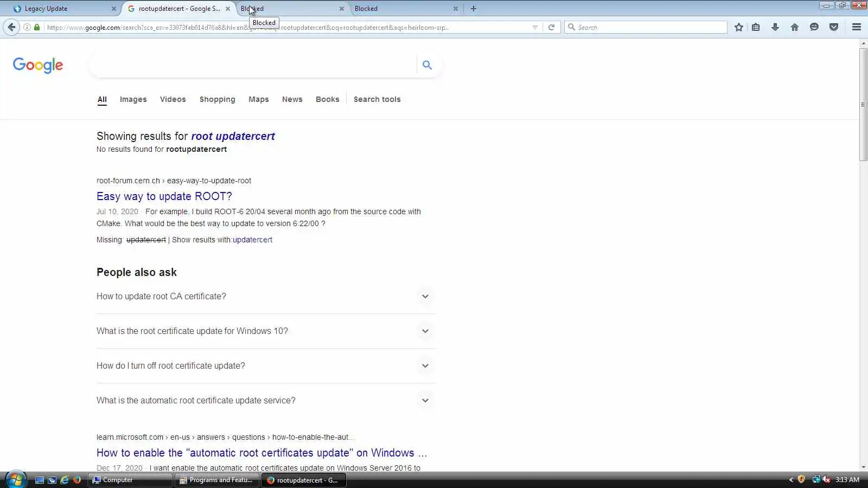The image size is (868, 488).
Task: Open site identity info icon in address bar
Action: coord(27,27)
